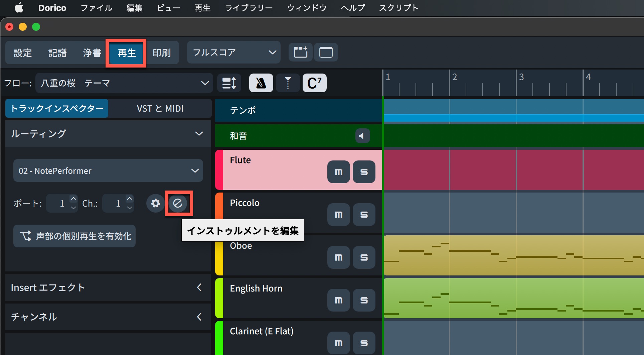Open the ファイル menu
The width and height of the screenshot is (644, 355).
tap(97, 8)
